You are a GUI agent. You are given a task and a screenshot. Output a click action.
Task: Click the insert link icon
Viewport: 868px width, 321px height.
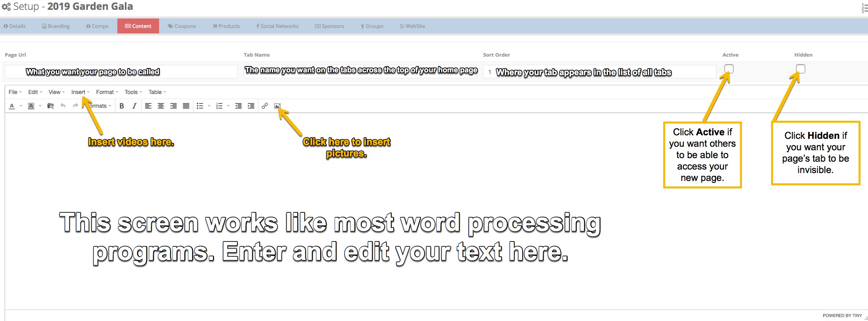coord(265,106)
